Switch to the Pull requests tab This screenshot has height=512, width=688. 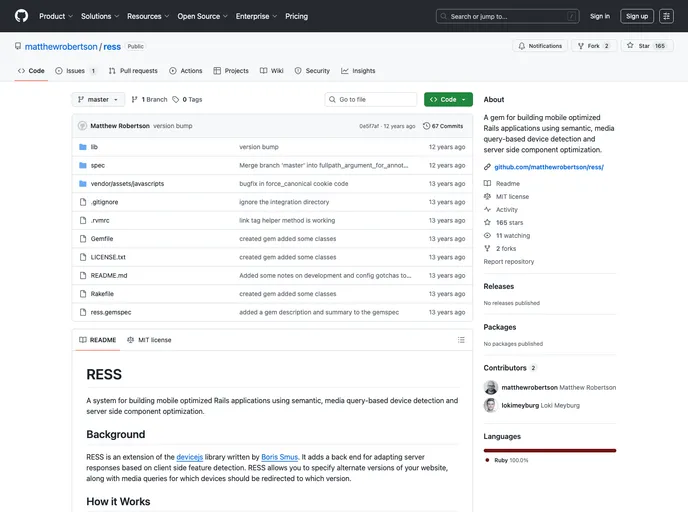(x=133, y=71)
